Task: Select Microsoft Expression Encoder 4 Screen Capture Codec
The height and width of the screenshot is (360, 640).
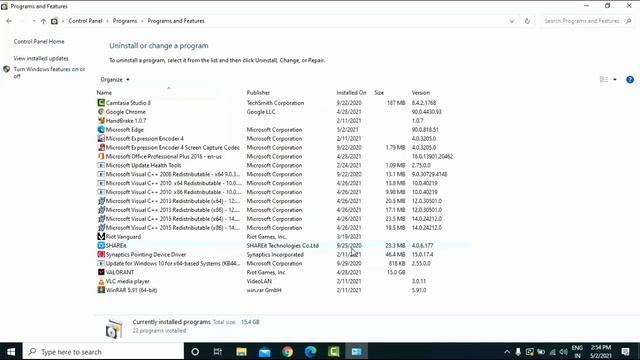Action: (284, 147)
